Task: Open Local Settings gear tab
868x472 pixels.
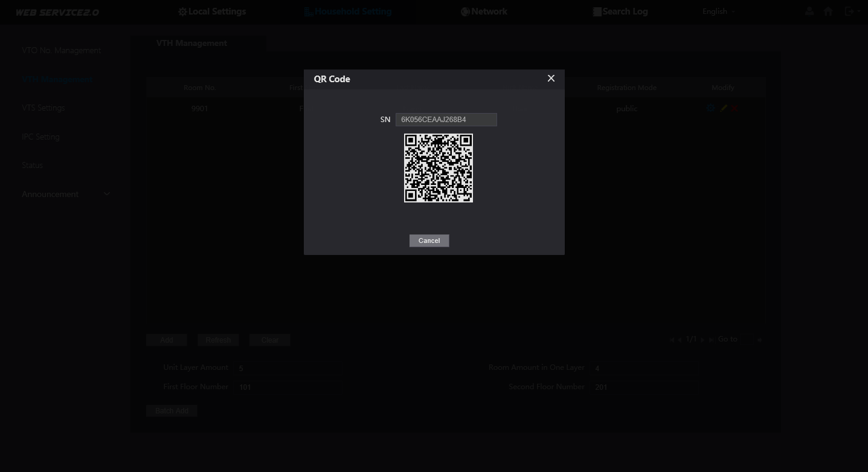Action: pyautogui.click(x=212, y=11)
